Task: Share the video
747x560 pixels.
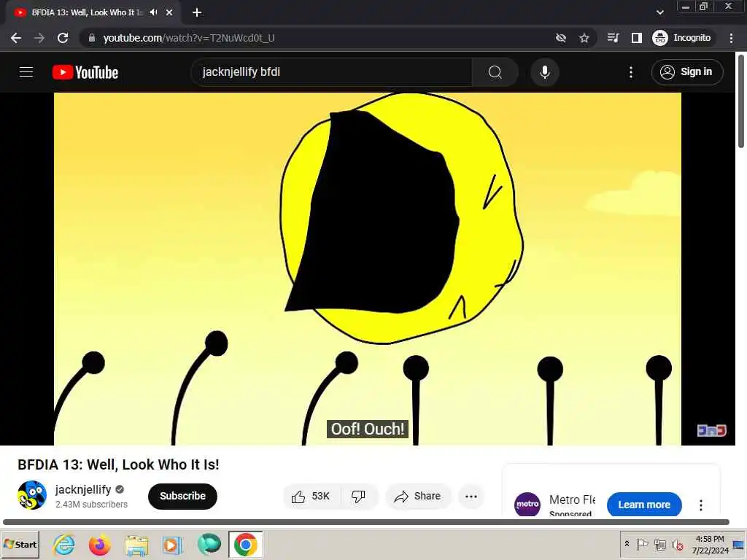Action: (418, 496)
